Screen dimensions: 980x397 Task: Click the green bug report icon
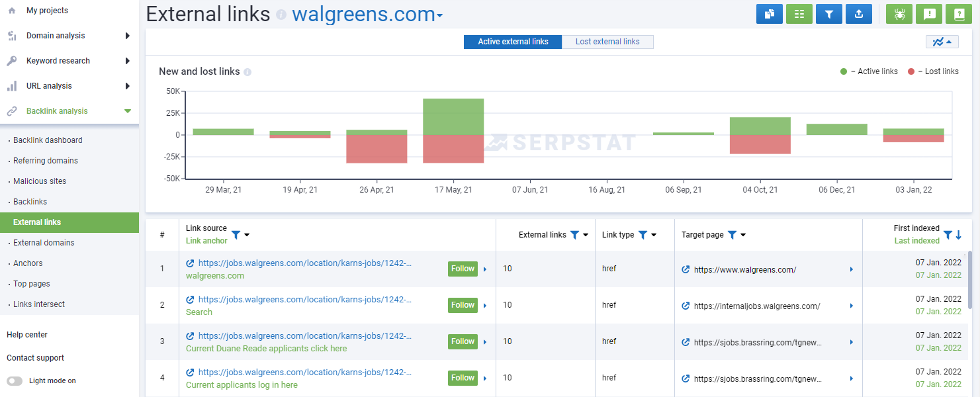coord(899,14)
